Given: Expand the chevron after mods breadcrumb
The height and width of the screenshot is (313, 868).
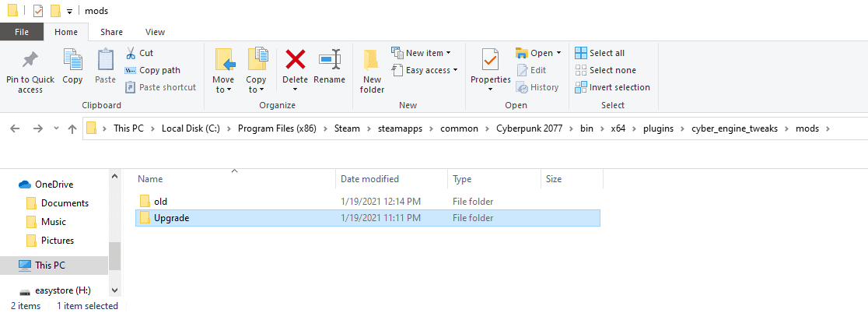Looking at the screenshot, I should click(828, 128).
